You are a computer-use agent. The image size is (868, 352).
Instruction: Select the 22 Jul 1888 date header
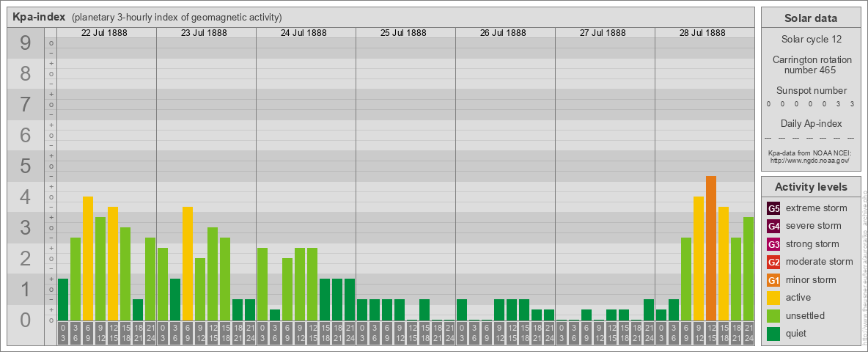pyautogui.click(x=104, y=33)
